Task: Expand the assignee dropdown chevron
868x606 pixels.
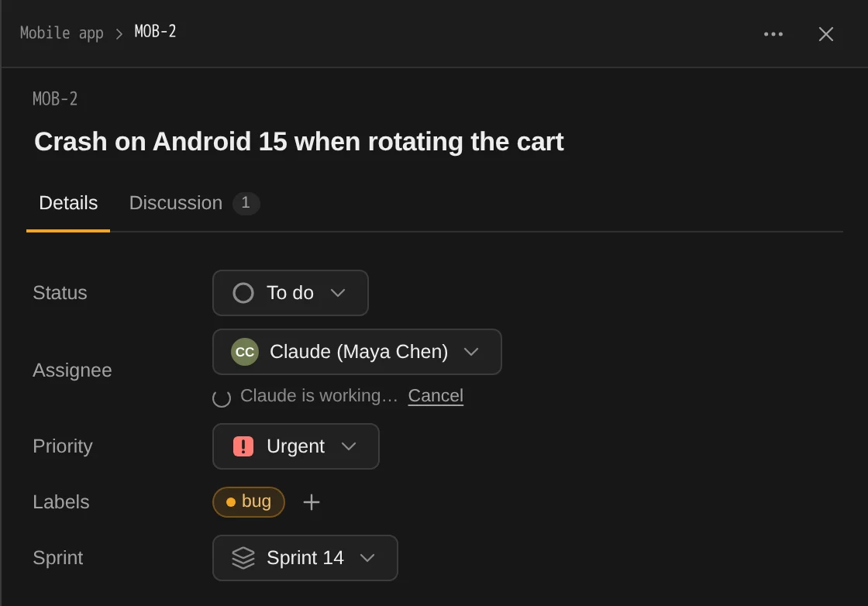Action: tap(471, 352)
